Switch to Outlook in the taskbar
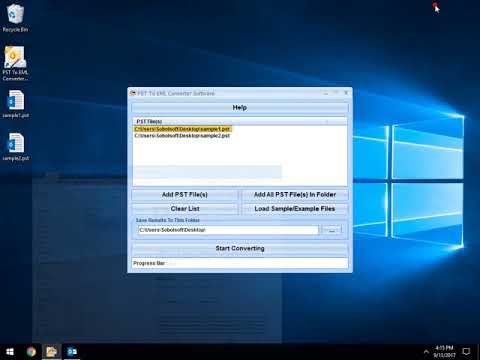Viewport: 480px width, 360px height. [x=72, y=352]
